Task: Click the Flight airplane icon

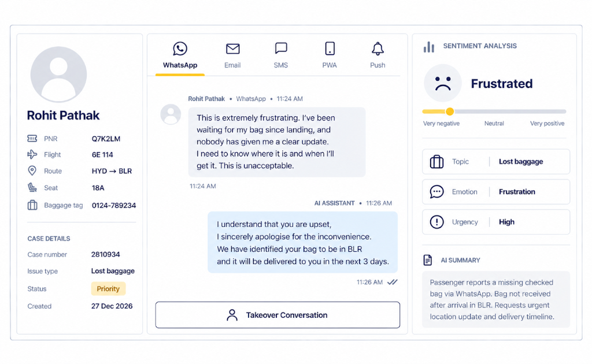Action: pyautogui.click(x=32, y=154)
